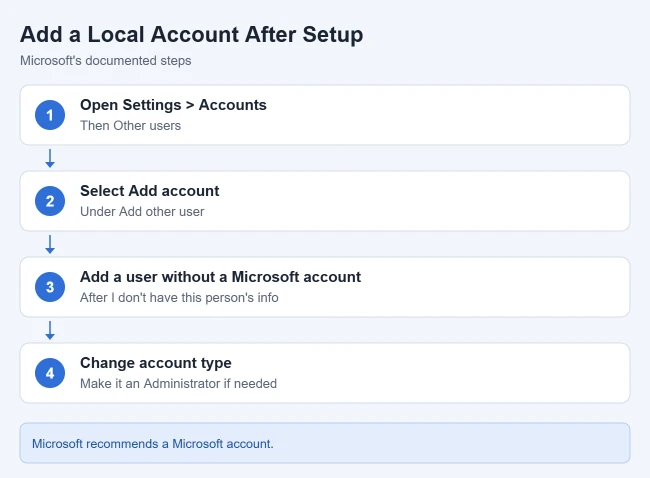The width and height of the screenshot is (650, 478).
Task: Select the 'Select Add account' step title
Action: (x=150, y=191)
